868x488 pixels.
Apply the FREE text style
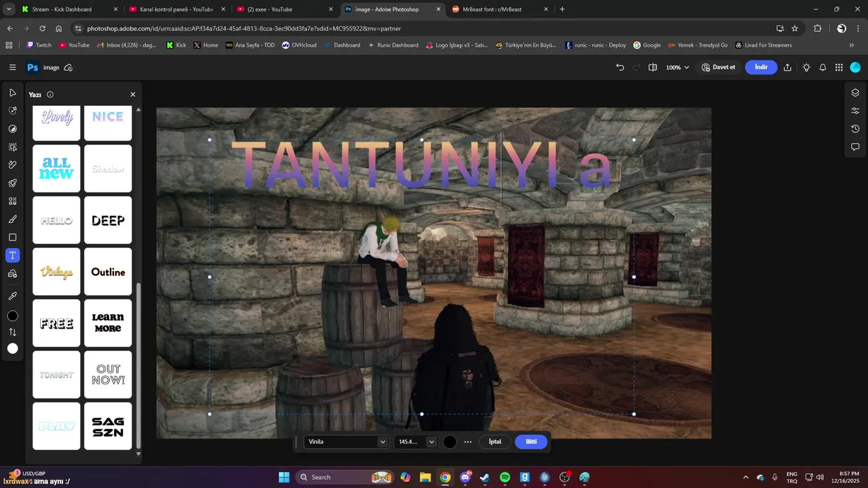[x=56, y=323]
